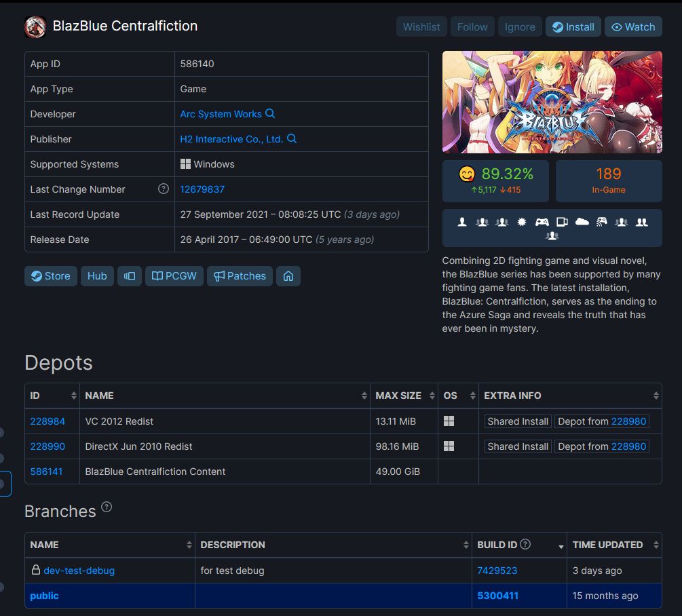Image resolution: width=682 pixels, height=616 pixels.
Task: Search games by developer Arc System Works magnifier
Action: click(x=270, y=113)
